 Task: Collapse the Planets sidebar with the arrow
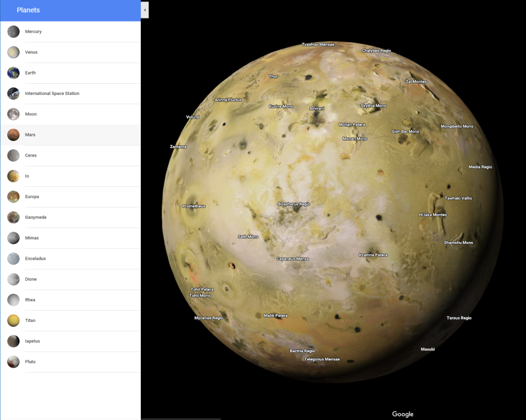[x=145, y=10]
